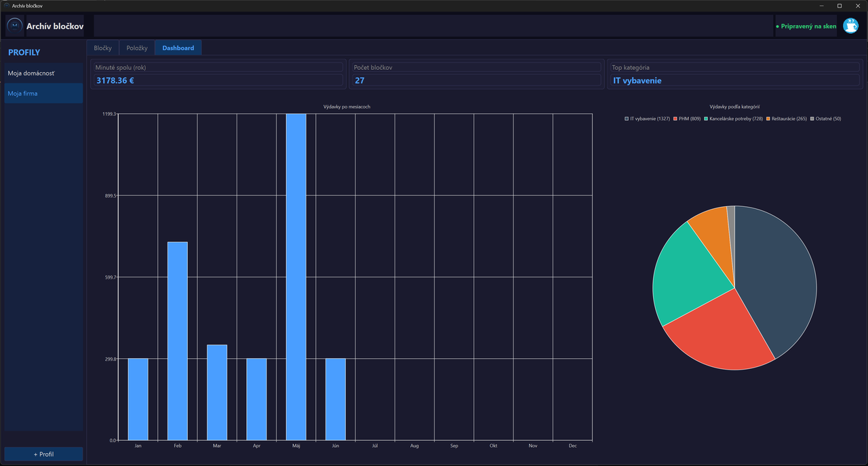This screenshot has width=868, height=466.
Task: Click the Dec x-axis label
Action: coord(572,446)
